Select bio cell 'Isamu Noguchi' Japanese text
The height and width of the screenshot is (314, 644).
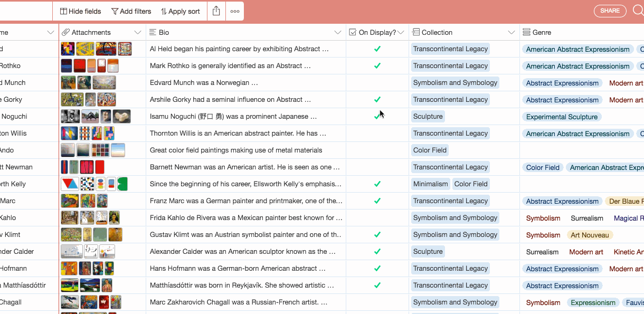tap(246, 117)
